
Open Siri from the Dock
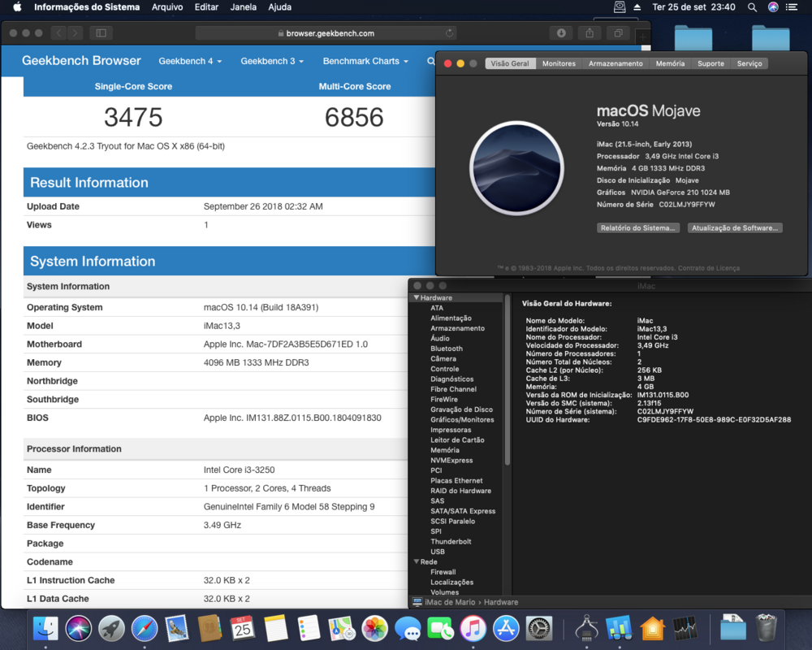[x=79, y=628]
